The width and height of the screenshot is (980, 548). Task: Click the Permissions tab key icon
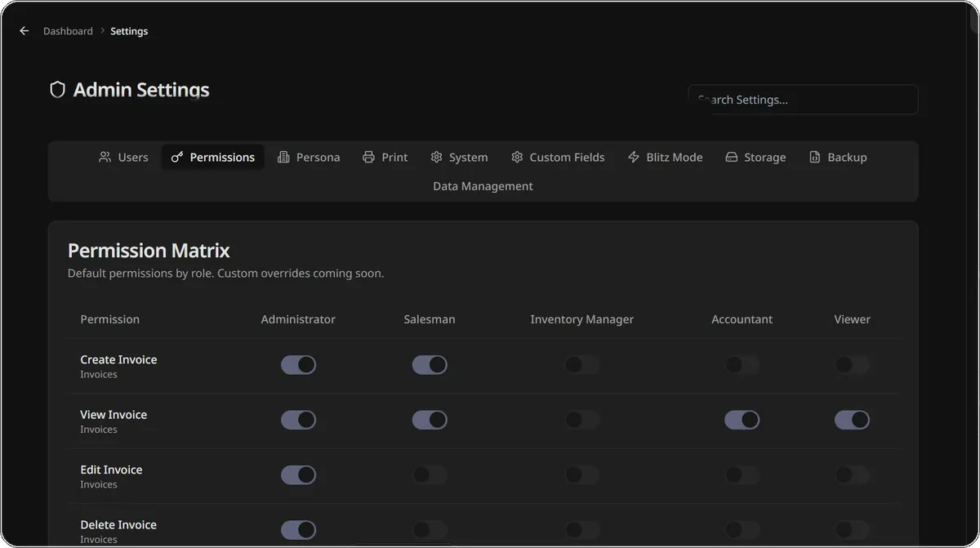click(x=177, y=157)
